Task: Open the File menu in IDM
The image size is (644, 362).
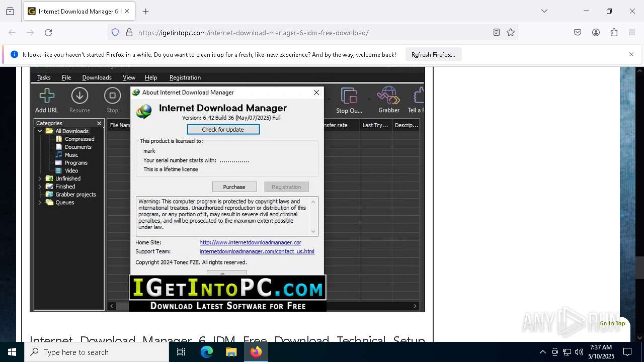Action: coord(66,77)
